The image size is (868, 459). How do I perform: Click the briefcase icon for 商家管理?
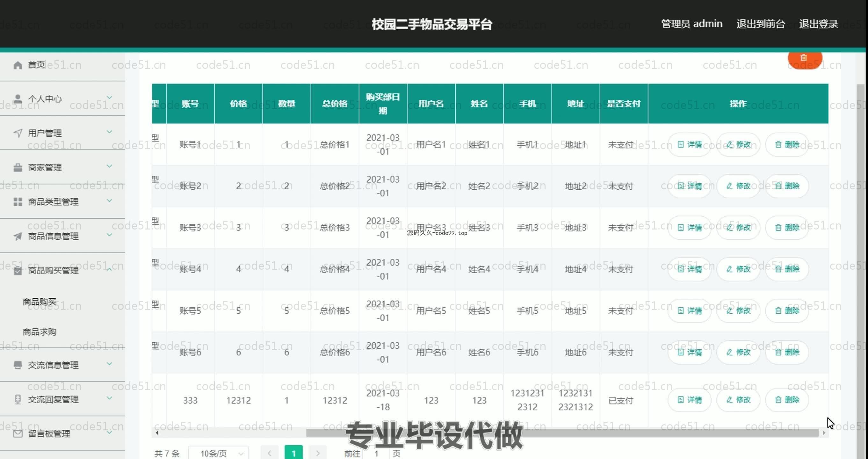click(x=18, y=167)
